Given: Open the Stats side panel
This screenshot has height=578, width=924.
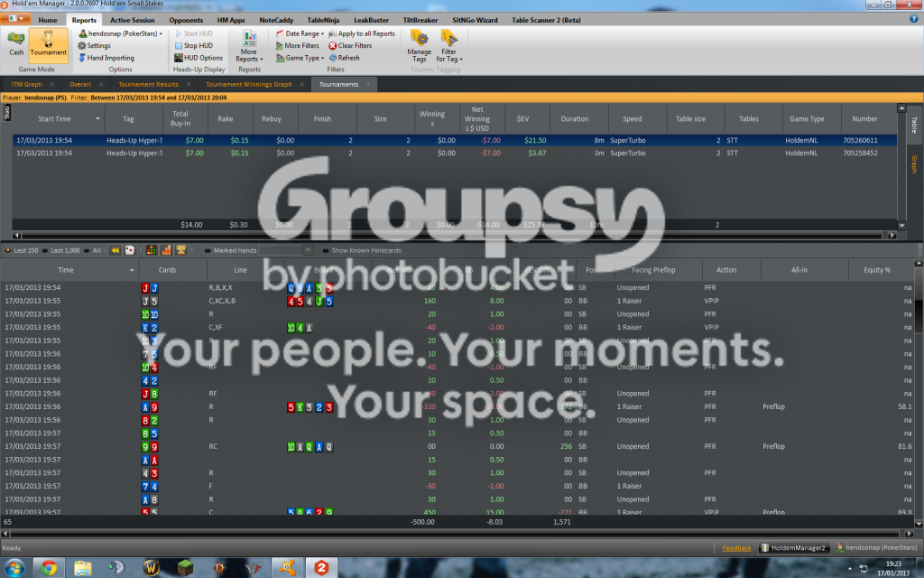Looking at the screenshot, I should coord(6,112).
